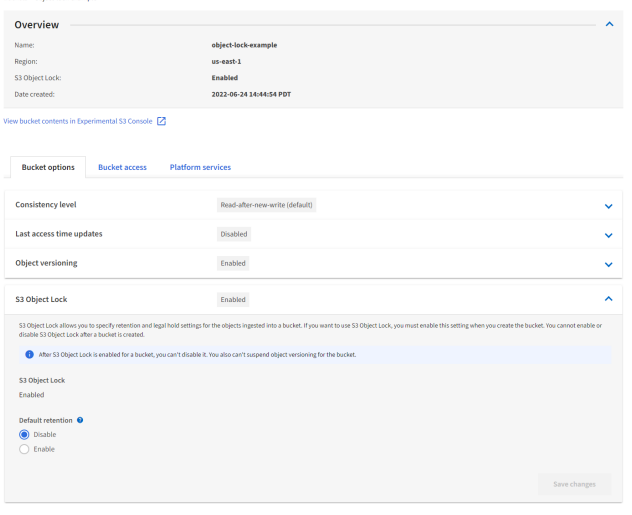This screenshot has height=515, width=632.
Task: Click the S3 Object Lock accordion header title
Action: [x=41, y=298]
